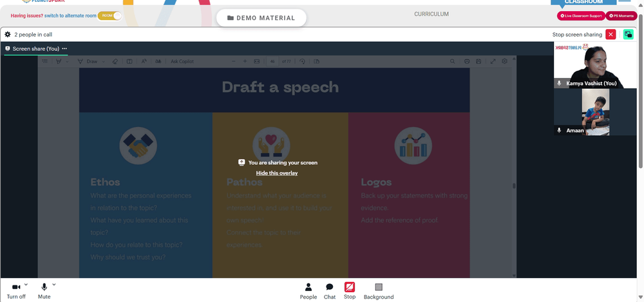
Task: Expand microphone options chevron
Action: coord(54,285)
